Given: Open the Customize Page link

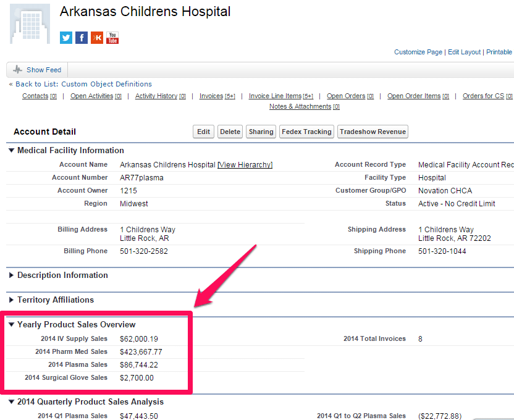Looking at the screenshot, I should [418, 52].
